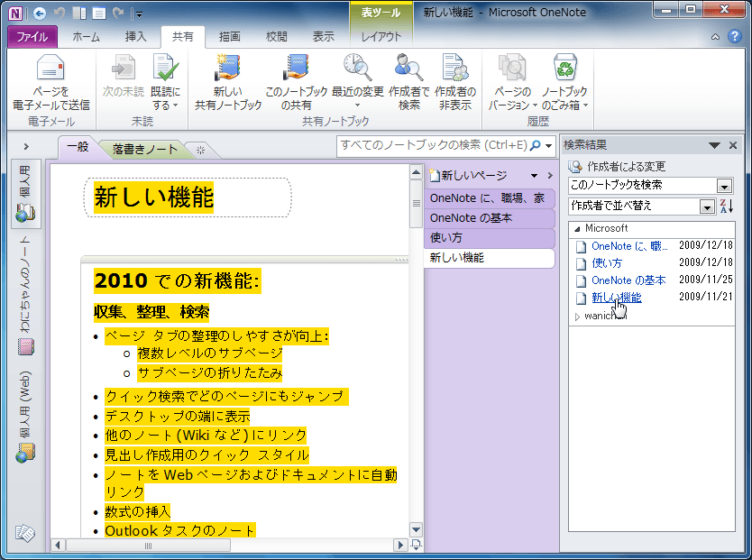Select page tab 使い方
The height and width of the screenshot is (560, 752).
point(489,238)
